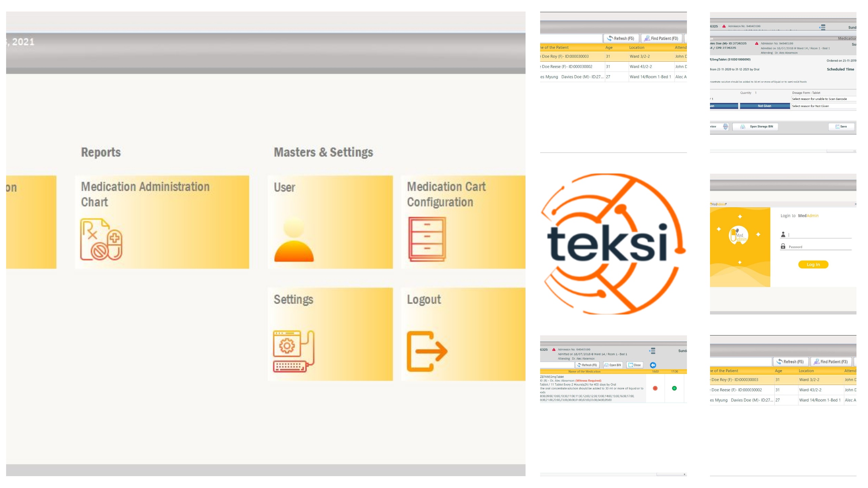
Task: Click the Password field on MedAdmin login
Action: click(x=820, y=247)
